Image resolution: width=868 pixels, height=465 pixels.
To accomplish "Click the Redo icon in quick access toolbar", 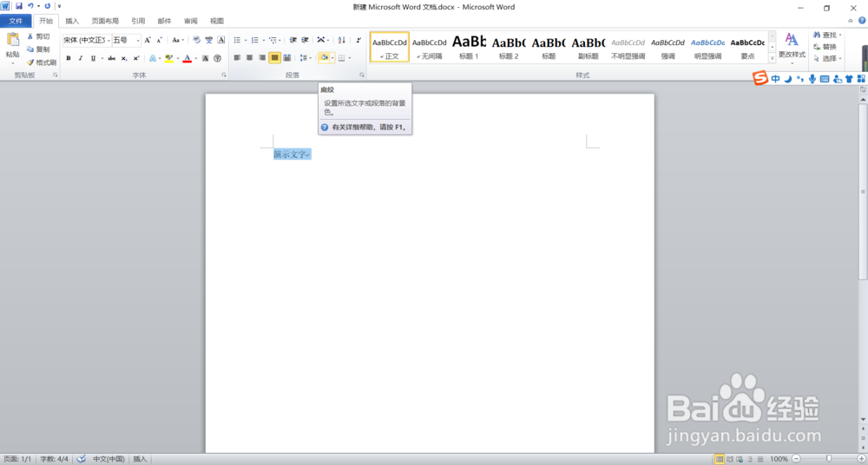I will (47, 6).
